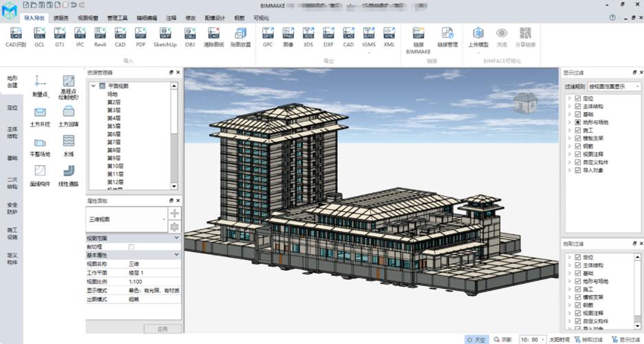644x344 pixels.
Task: Toggle 地形与场地 in 显示过滤 panel
Action: tap(578, 122)
